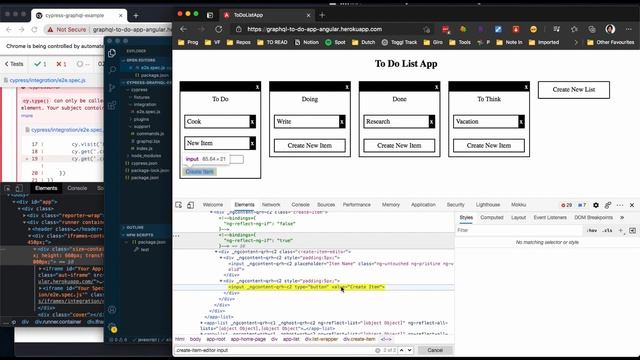Open new tab in Edge window
This screenshot has height=360, width=640.
322,15
